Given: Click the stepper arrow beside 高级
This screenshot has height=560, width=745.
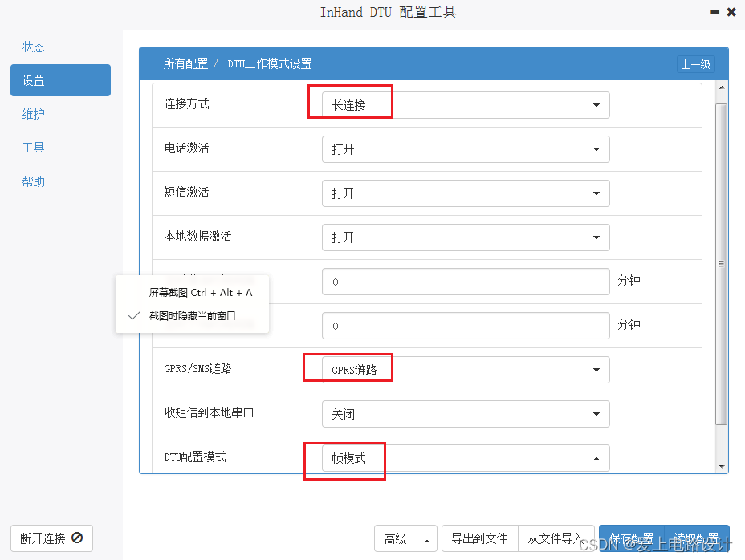Looking at the screenshot, I should pos(426,538).
